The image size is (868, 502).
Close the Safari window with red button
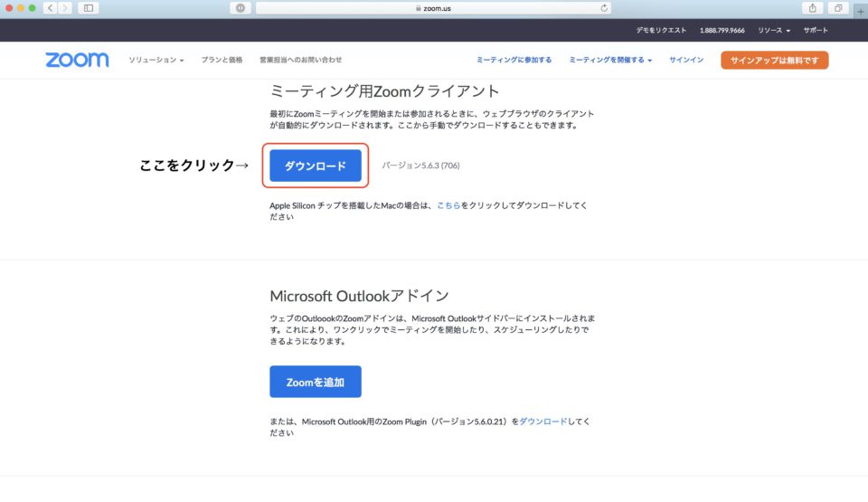9,8
